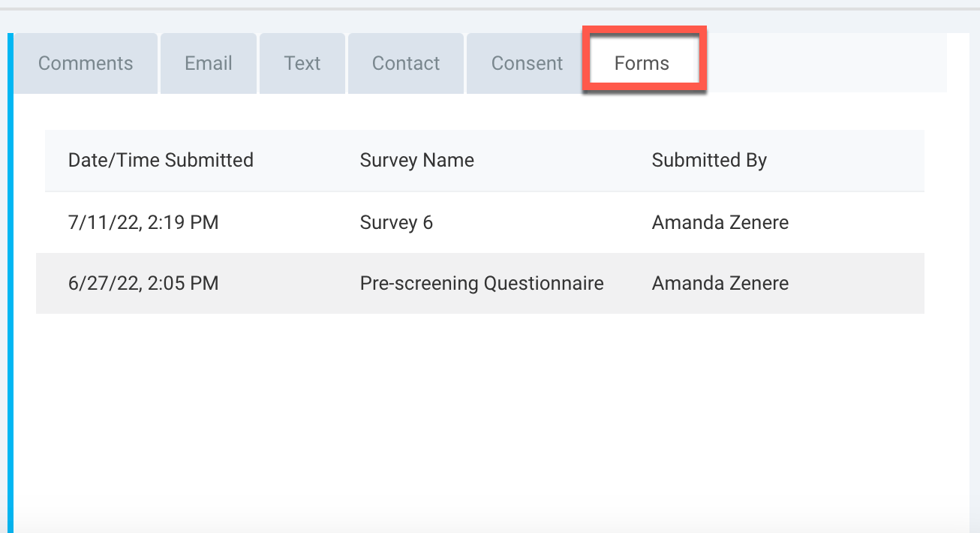Click the Survey Name column header
Viewport: 980px width, 533px height.
416,160
